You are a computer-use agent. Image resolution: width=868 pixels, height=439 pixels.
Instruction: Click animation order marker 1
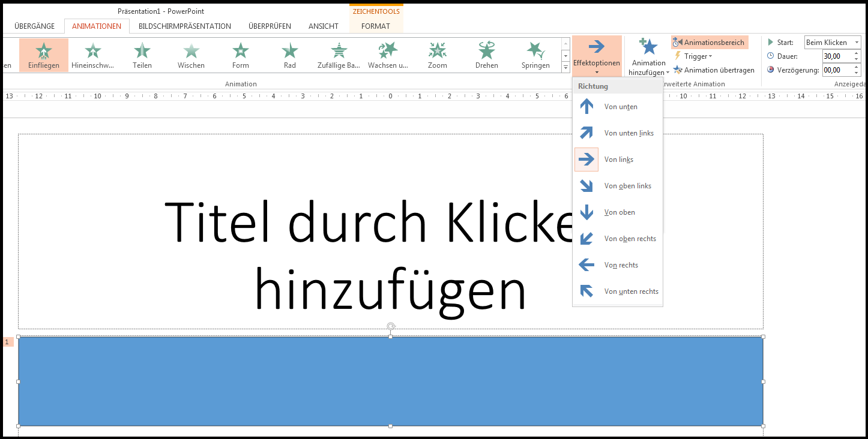(8, 342)
